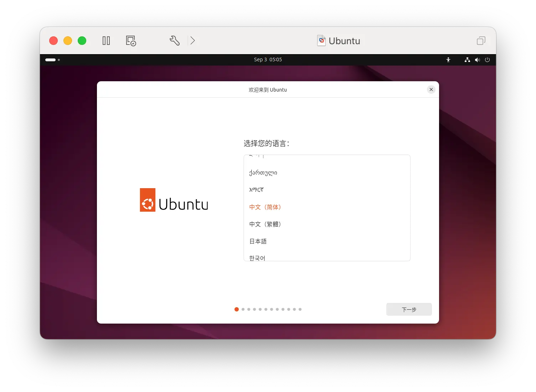Toggle single window mode icon
Screen dimensions: 536x392
[481, 41]
